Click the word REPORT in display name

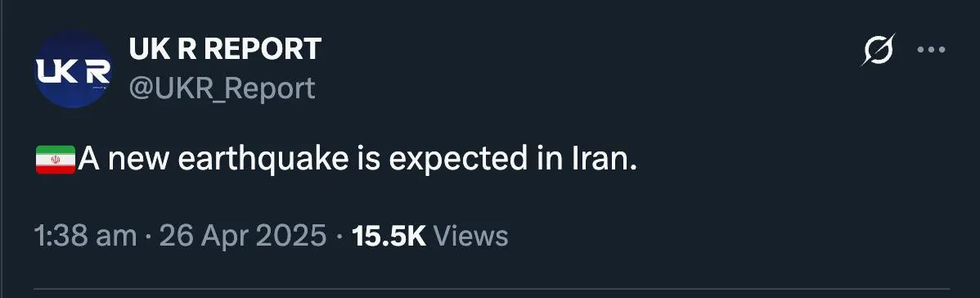pos(263,49)
